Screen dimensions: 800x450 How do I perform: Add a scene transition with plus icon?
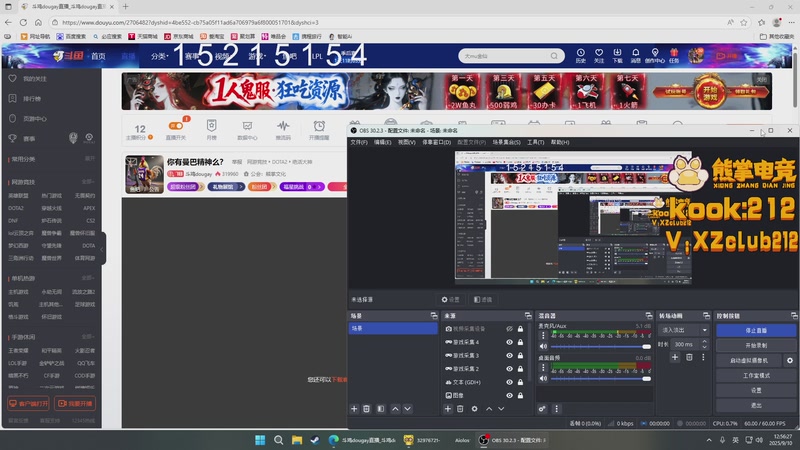pyautogui.click(x=675, y=357)
